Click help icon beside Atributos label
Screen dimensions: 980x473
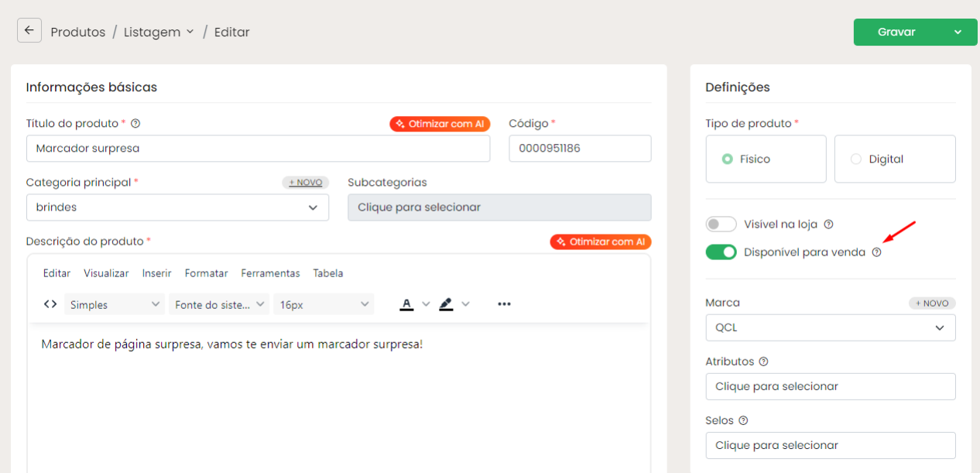(763, 362)
